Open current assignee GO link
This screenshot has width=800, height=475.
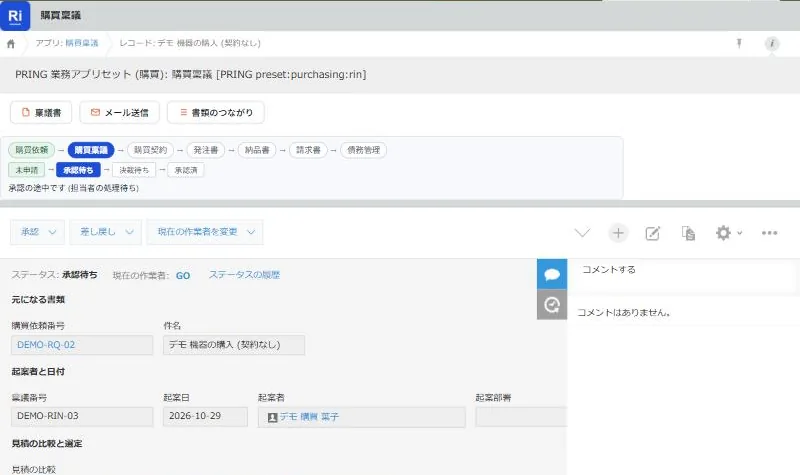pos(183,276)
